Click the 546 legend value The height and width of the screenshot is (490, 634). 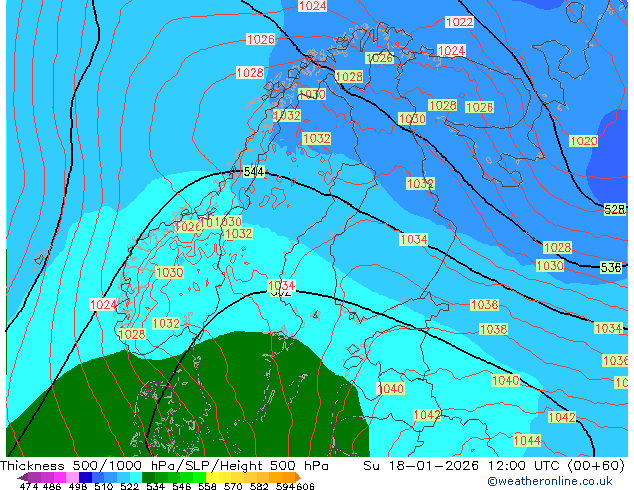click(182, 486)
